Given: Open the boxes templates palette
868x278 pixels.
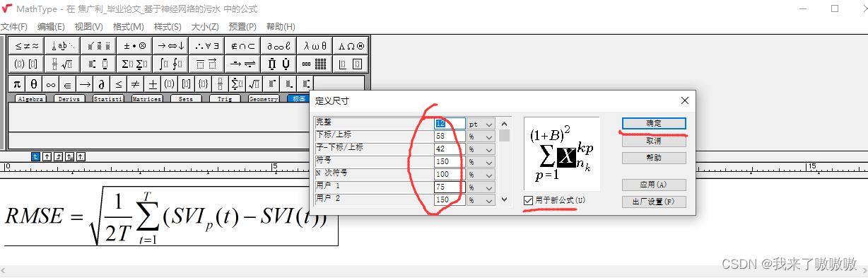Looking at the screenshot, I should click(351, 64).
